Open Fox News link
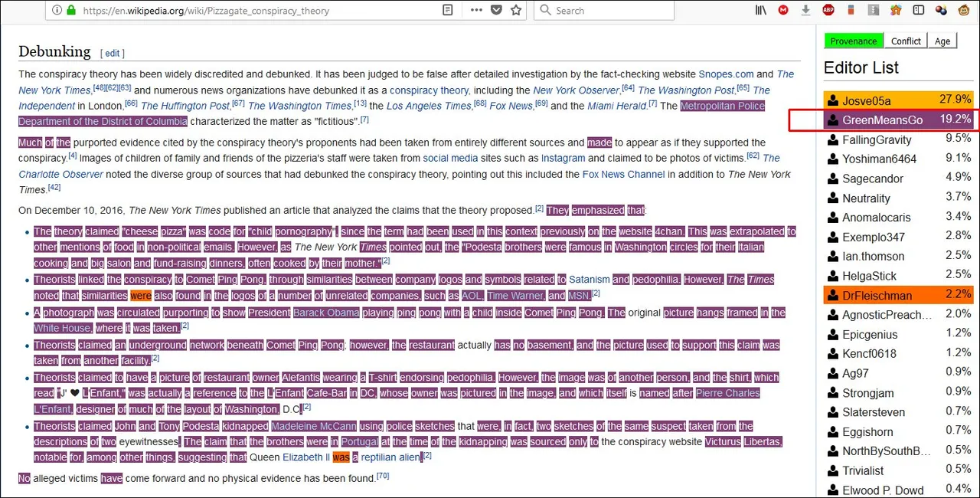Screen dimensions: 980x498 511,106
